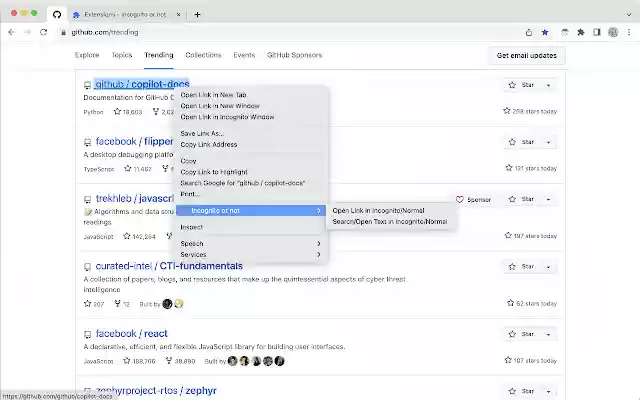
Task: Open star list dropdown for trekhleb repo
Action: point(549,199)
